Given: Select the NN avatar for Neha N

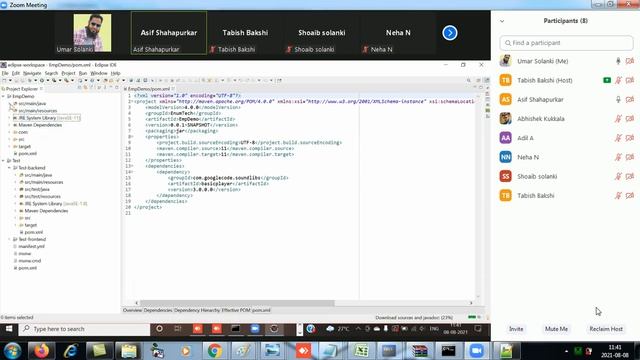Looking at the screenshot, I should coord(505,157).
